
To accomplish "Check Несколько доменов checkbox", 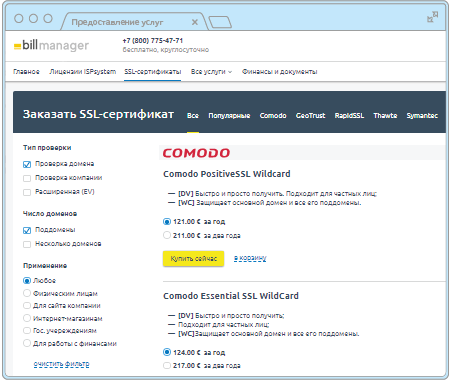I will pos(27,244).
